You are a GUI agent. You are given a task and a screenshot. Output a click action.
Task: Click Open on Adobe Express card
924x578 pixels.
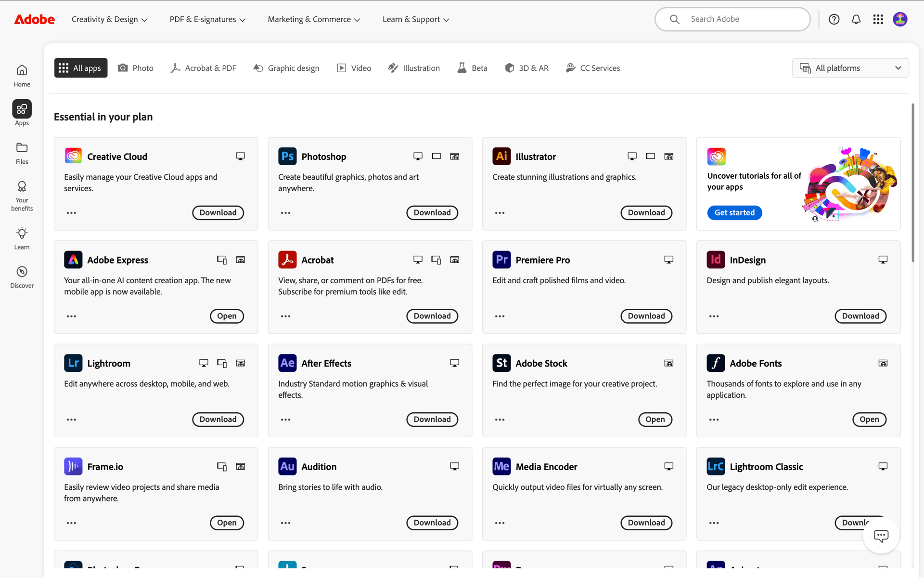tap(227, 316)
